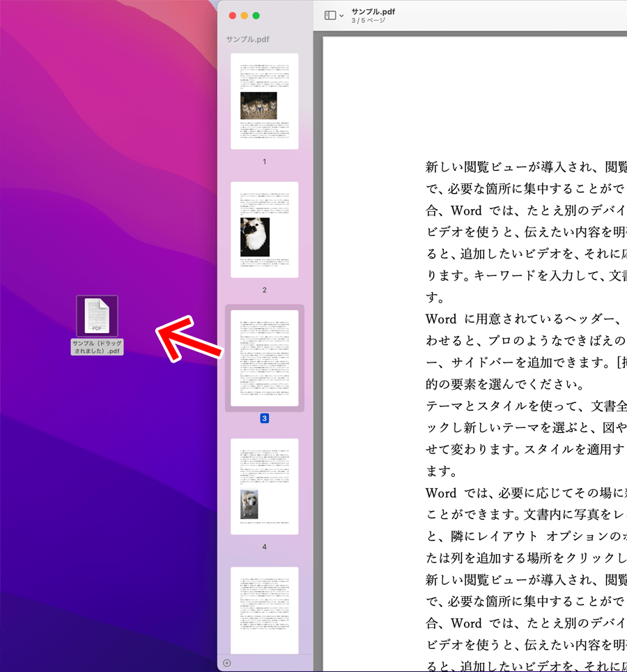This screenshot has width=627, height=672.
Task: Click page number 4 label under thumbnail
Action: point(264,547)
